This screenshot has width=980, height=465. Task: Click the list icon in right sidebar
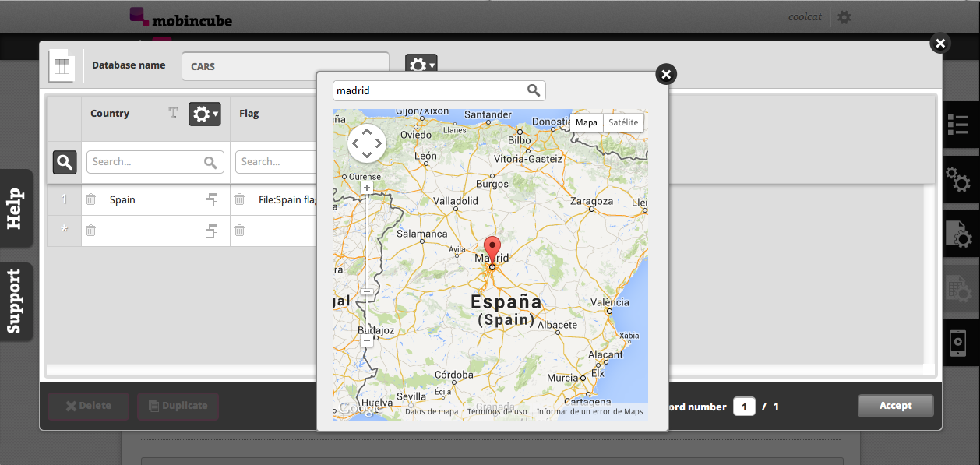tap(958, 125)
